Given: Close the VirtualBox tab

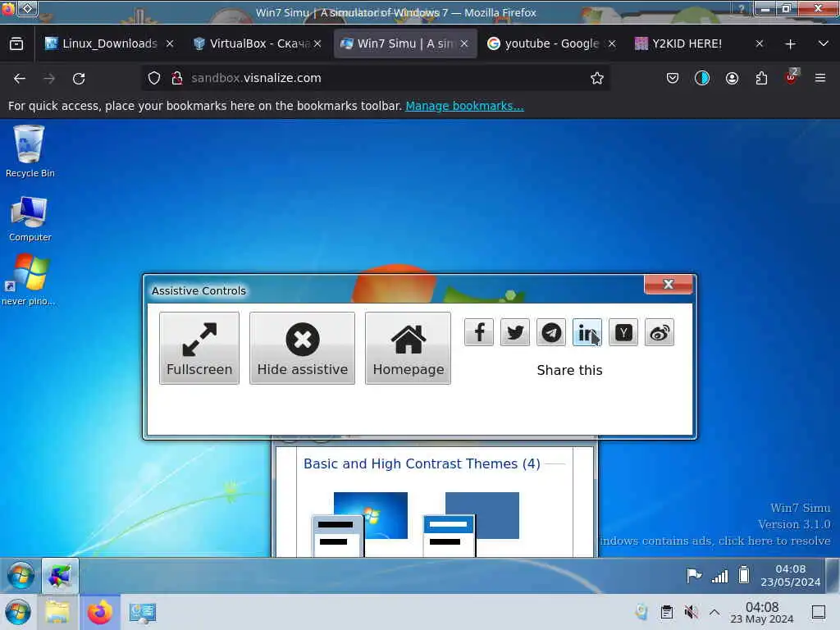Looking at the screenshot, I should 317,44.
